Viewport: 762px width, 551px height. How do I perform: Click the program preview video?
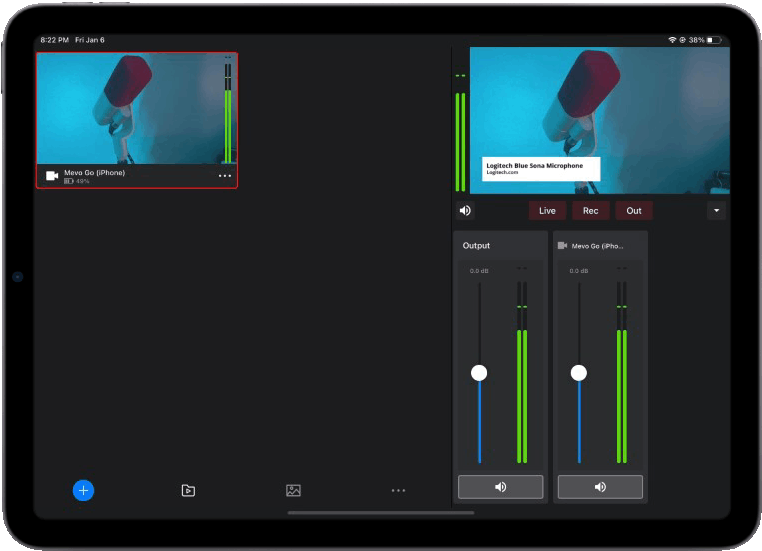point(600,120)
